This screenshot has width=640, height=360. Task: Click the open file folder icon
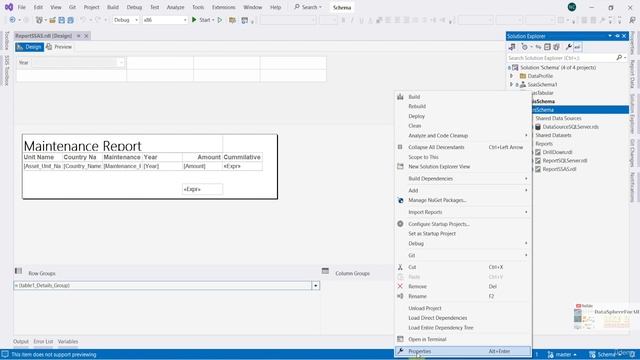coord(52,20)
